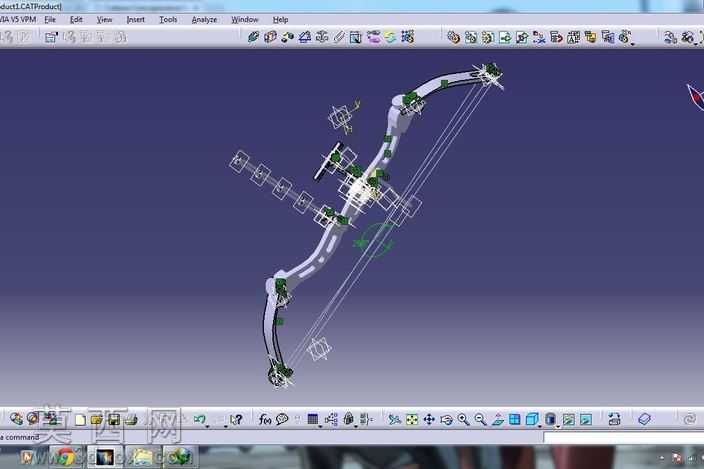704x469 pixels.
Task: Click the Fix component anchor icon
Action: click(322, 37)
